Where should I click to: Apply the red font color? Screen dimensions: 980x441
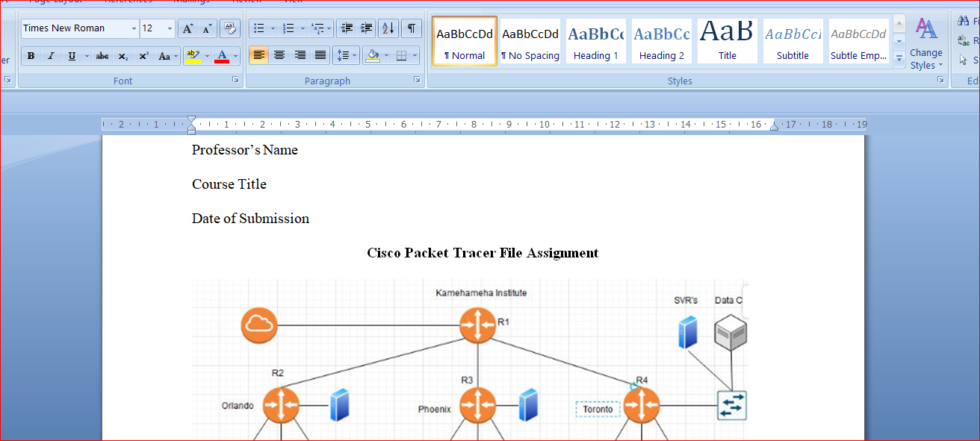pyautogui.click(x=221, y=56)
